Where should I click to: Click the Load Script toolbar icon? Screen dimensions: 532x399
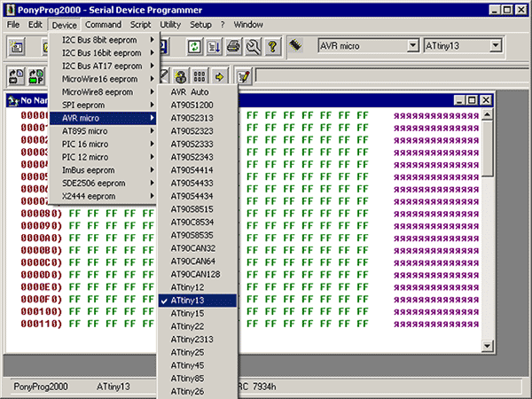[x=214, y=46]
